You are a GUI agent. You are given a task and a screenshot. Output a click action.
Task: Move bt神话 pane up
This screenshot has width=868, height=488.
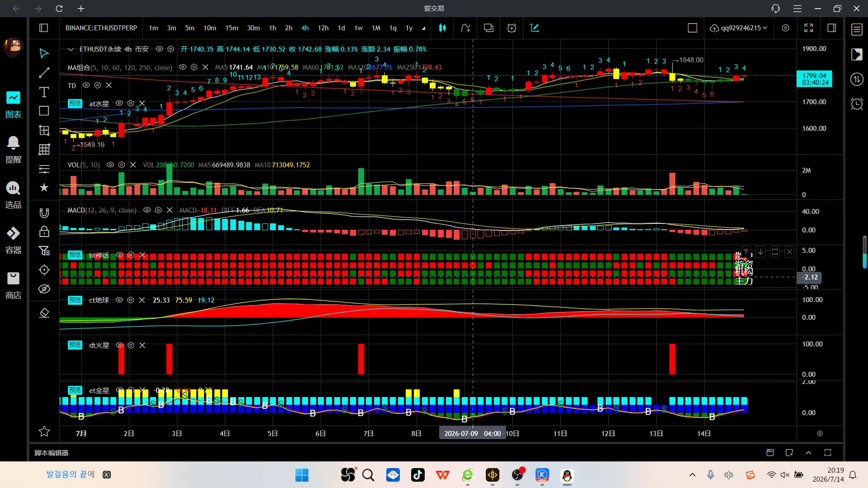[x=746, y=252]
